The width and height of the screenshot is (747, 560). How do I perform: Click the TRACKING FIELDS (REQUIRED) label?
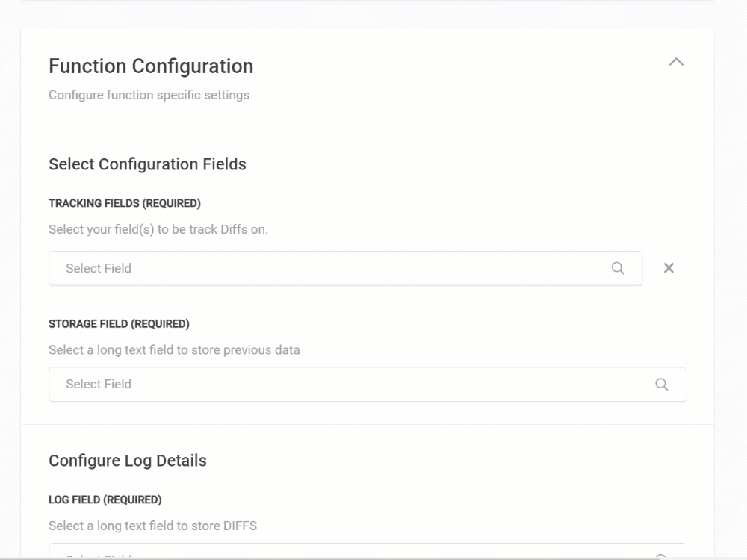point(125,203)
